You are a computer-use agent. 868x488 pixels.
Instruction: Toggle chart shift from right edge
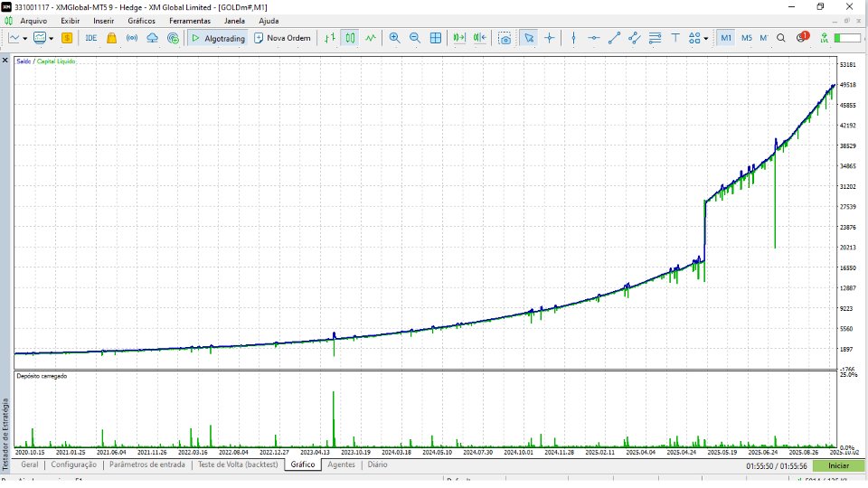pyautogui.click(x=480, y=38)
